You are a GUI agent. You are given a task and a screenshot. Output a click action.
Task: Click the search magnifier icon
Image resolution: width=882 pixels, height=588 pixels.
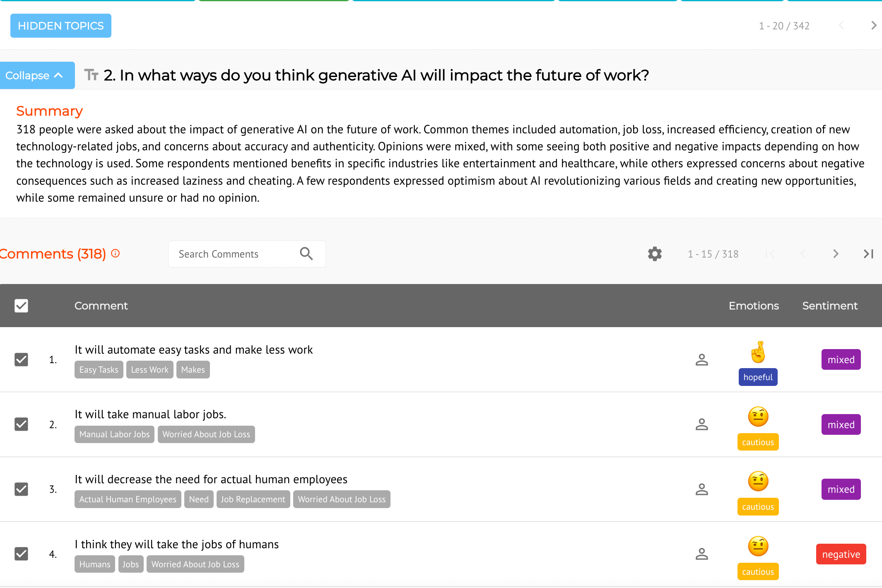point(306,253)
